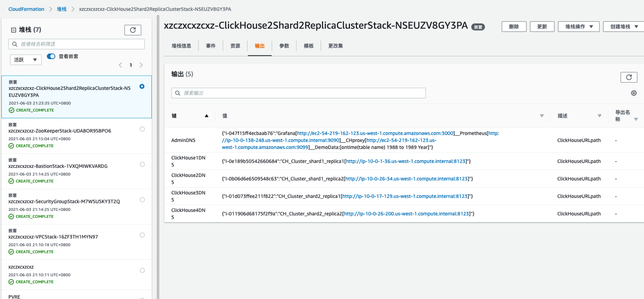Toggle the 查看嵌套 nested stacks switch
This screenshot has width=644, height=299.
(51, 56)
